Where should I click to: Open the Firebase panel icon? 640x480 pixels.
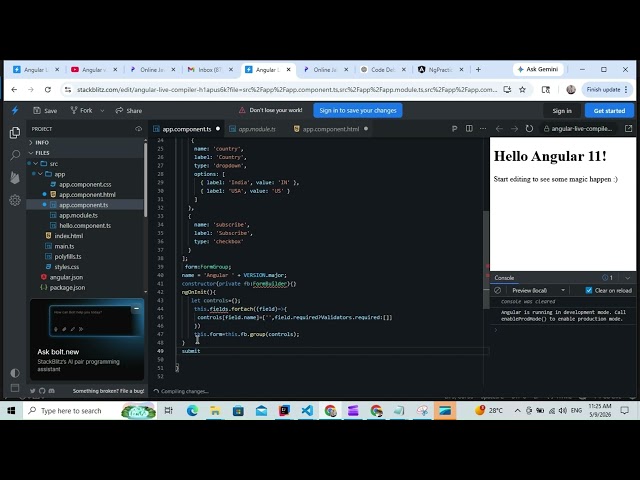(15, 178)
